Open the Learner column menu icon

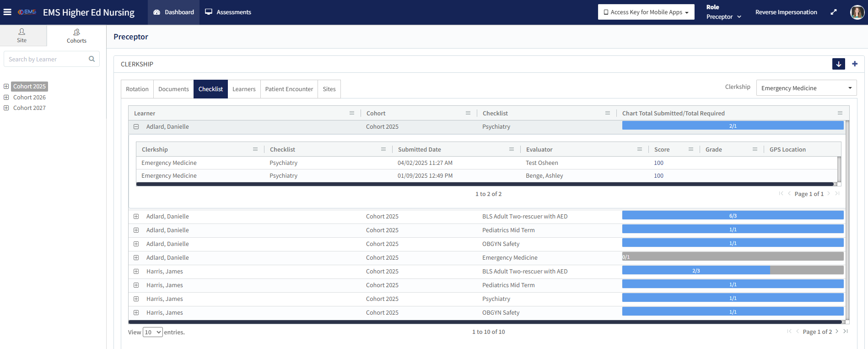(351, 113)
